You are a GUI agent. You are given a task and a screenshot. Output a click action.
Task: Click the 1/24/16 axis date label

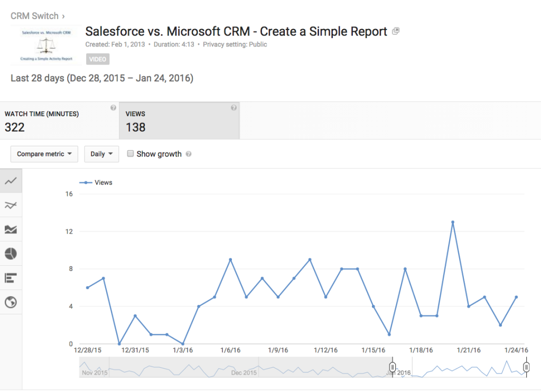[516, 350]
